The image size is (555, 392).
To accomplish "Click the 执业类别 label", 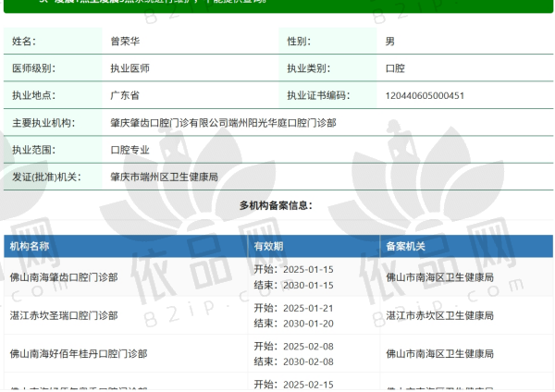I will 308,68.
